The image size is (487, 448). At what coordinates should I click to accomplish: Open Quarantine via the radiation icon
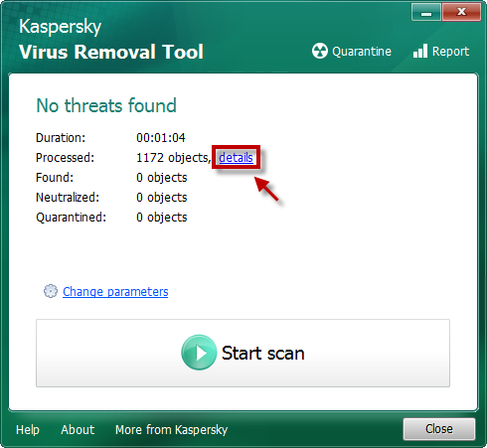(x=320, y=52)
